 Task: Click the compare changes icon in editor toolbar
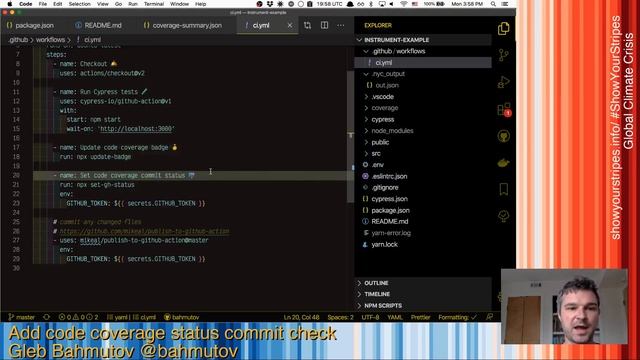click(x=307, y=25)
